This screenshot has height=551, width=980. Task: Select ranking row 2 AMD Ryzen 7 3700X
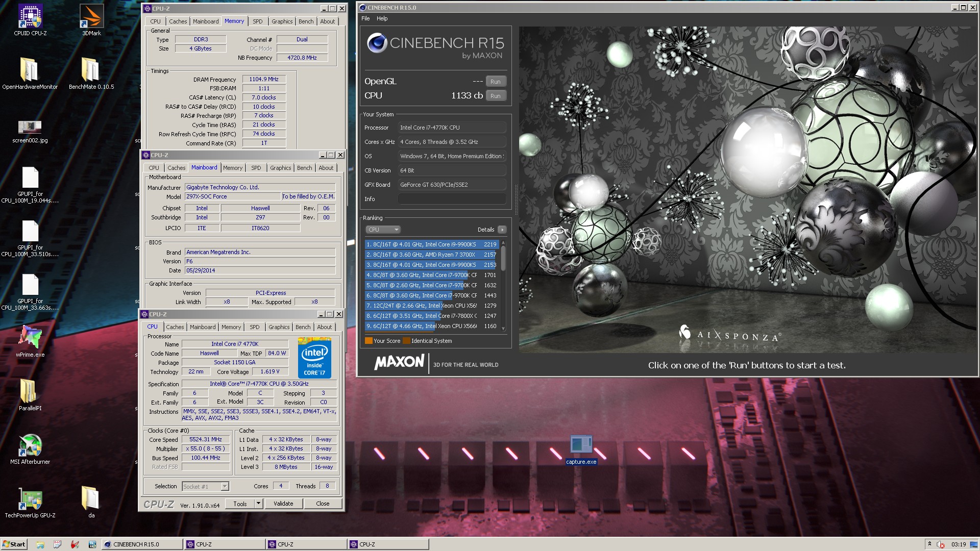(x=432, y=255)
